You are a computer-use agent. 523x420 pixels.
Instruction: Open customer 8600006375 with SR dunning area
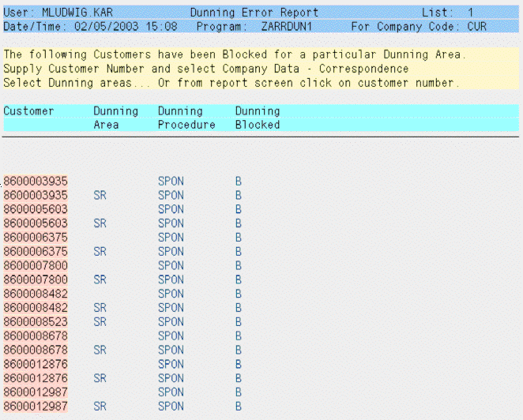click(36, 251)
